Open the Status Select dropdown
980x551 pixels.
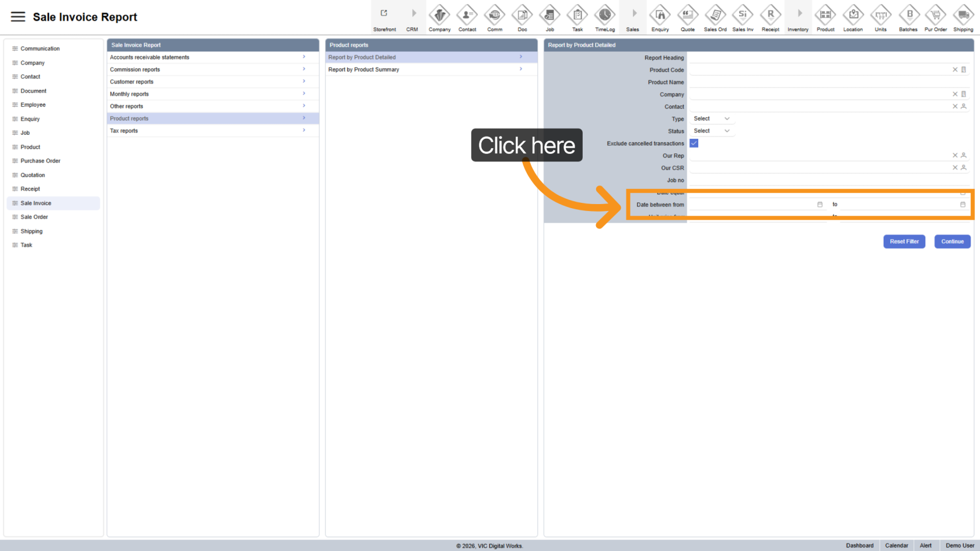[711, 131]
